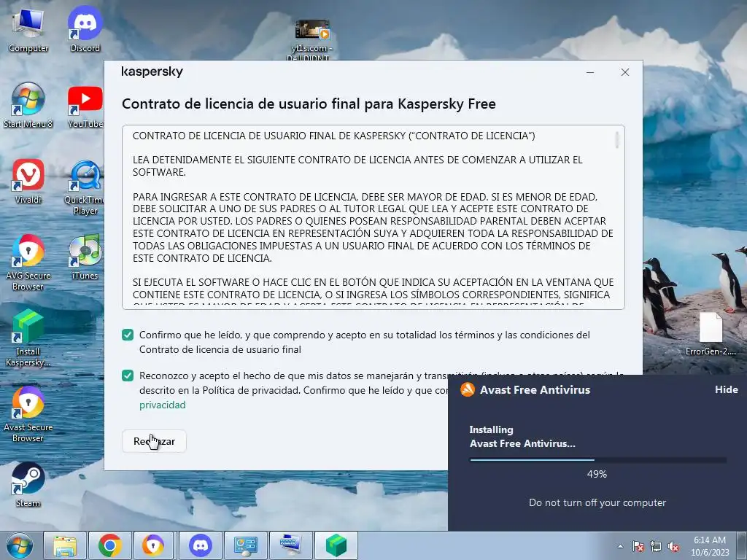Select the Start Menu 8 desktop icon
The height and width of the screenshot is (560, 747).
[x=28, y=106]
